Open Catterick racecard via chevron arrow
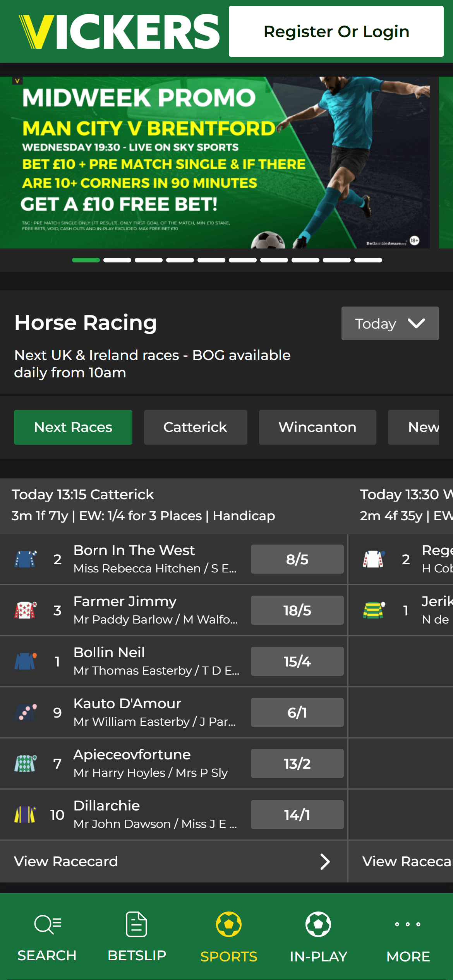 point(325,862)
